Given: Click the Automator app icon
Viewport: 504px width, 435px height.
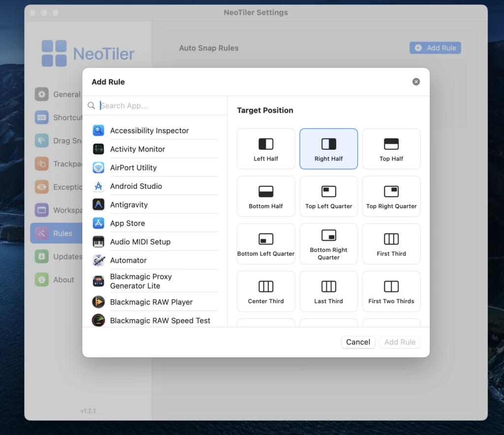Looking at the screenshot, I should pyautogui.click(x=98, y=260).
